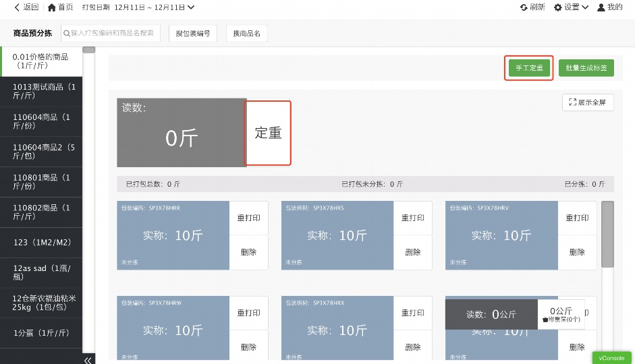Select 123 (1M2/M2) sidebar item

point(41,242)
